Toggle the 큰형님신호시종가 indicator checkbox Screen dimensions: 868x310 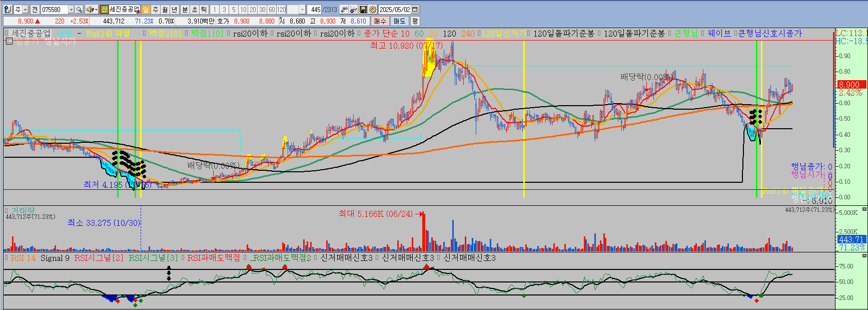(735, 34)
